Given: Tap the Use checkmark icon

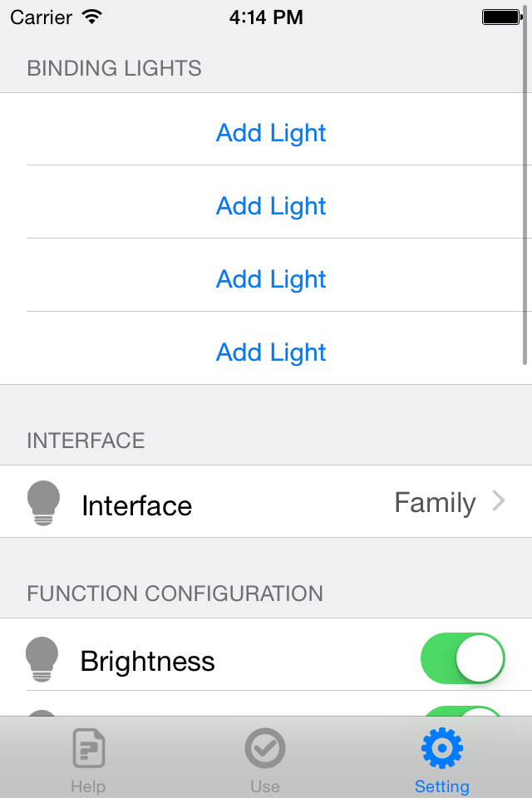Looking at the screenshot, I should (x=264, y=747).
